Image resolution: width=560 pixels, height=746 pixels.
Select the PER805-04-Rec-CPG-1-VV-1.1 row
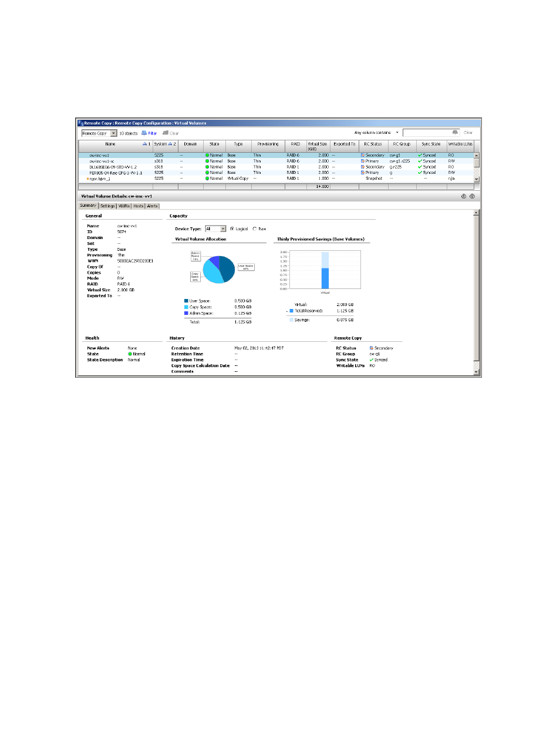[x=276, y=173]
